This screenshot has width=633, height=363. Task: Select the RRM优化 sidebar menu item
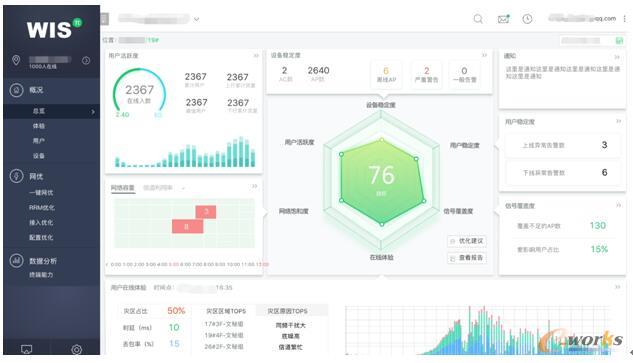click(x=42, y=207)
